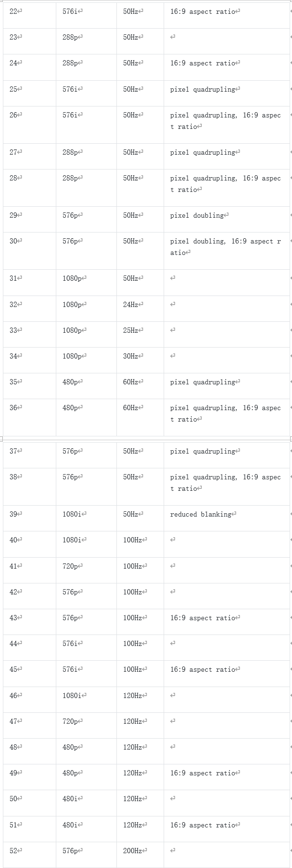Viewport: 292px width, 868px height.
Task: Click the 720p cell in row 41
Action: (x=86, y=570)
